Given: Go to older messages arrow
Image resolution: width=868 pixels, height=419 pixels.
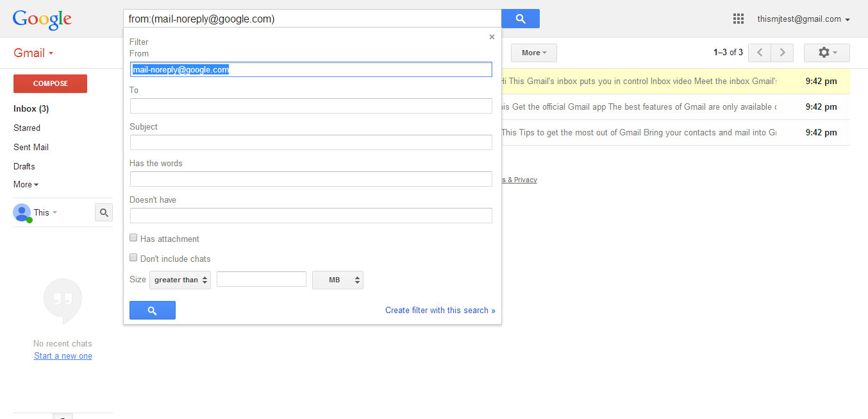Looking at the screenshot, I should coord(782,53).
